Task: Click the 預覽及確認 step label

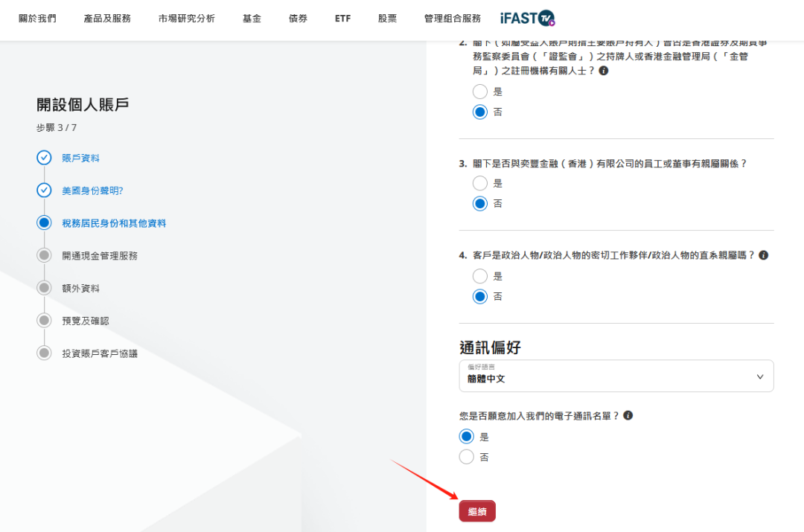Action: coord(85,321)
